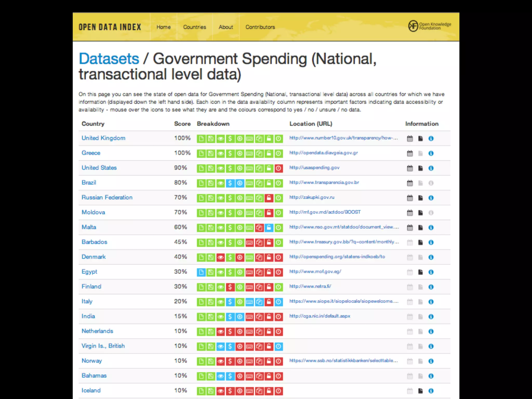This screenshot has width=532, height=399.
Task: Click red dollar icon in Finland row
Action: coord(230,287)
